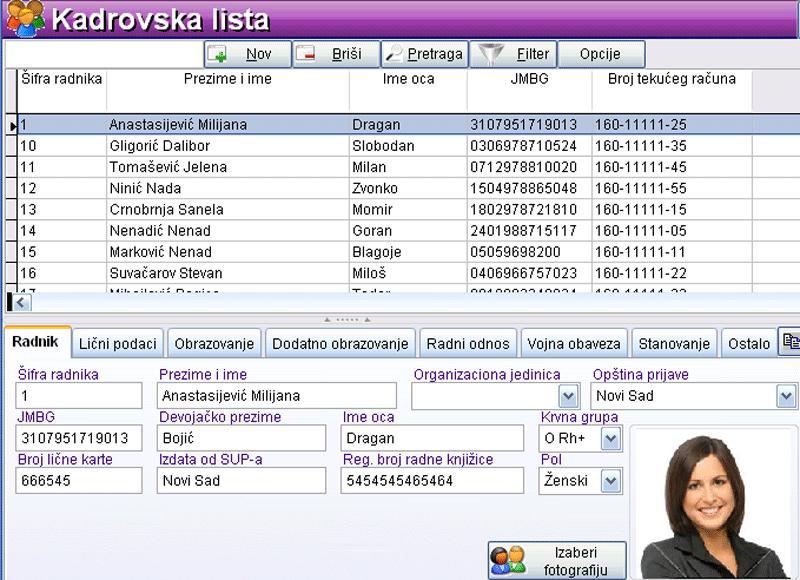800x580 pixels.
Task: Click the left arrow of the table's horizontal scrollbar
Action: pos(20,302)
